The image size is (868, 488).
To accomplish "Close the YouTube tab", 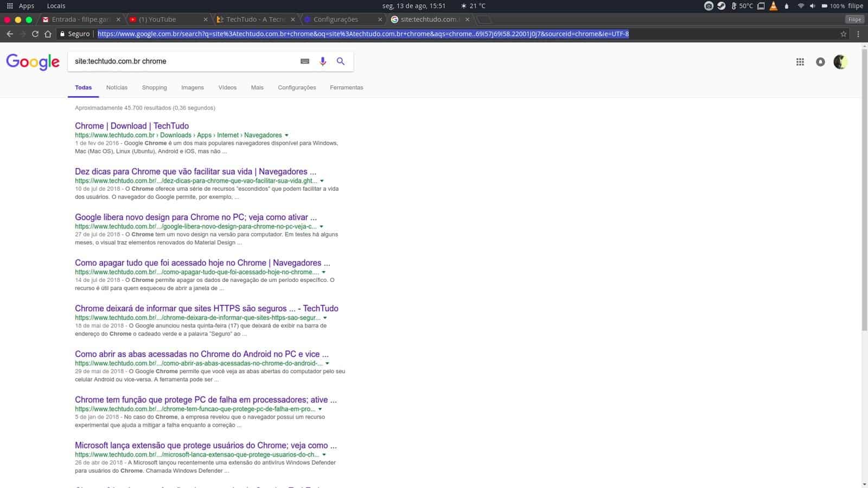I will (206, 20).
